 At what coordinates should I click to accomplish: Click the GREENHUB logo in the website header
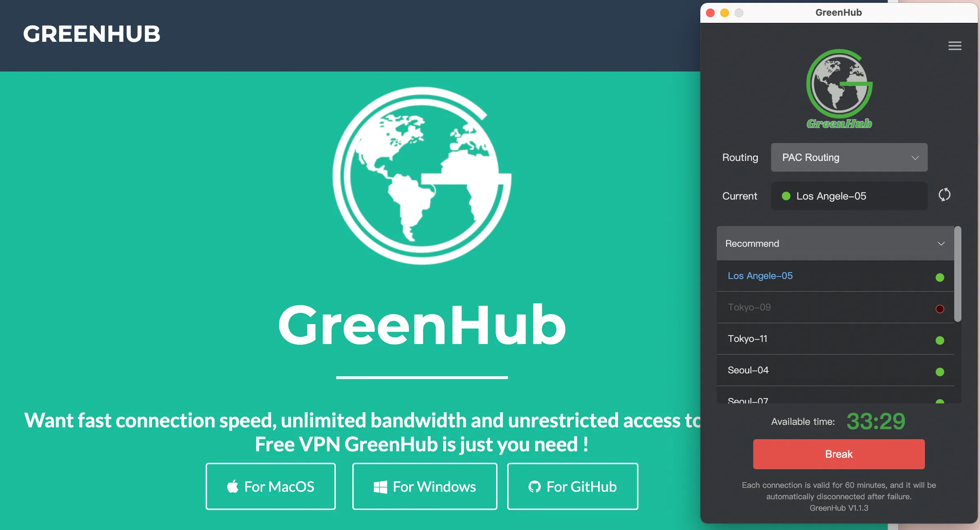[x=92, y=34]
